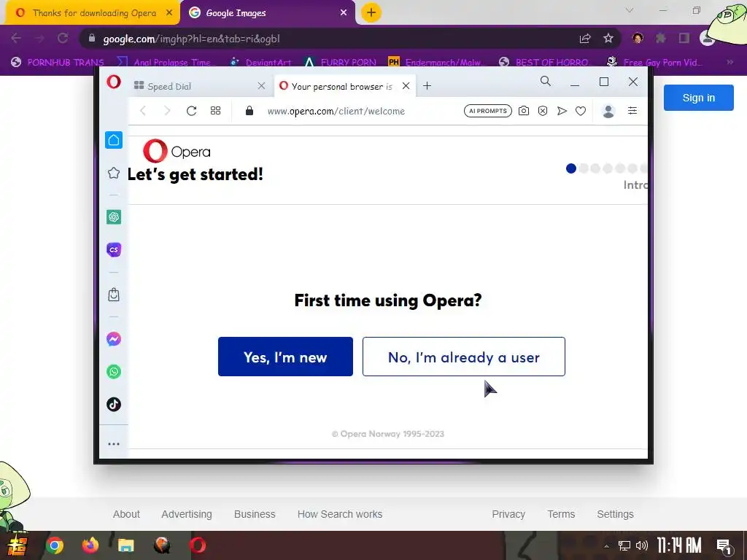Open Messenger in Opera sidebar
This screenshot has height=560, width=747.
click(113, 339)
